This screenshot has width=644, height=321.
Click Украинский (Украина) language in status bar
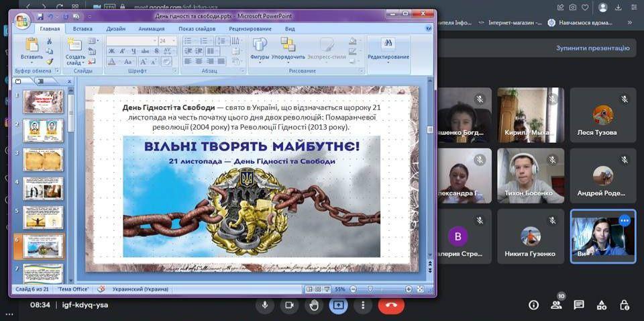click(x=140, y=289)
